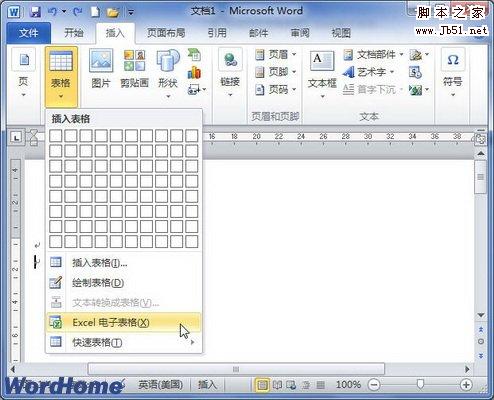Click the signature line icon
494x400 pixels.
(x=419, y=54)
